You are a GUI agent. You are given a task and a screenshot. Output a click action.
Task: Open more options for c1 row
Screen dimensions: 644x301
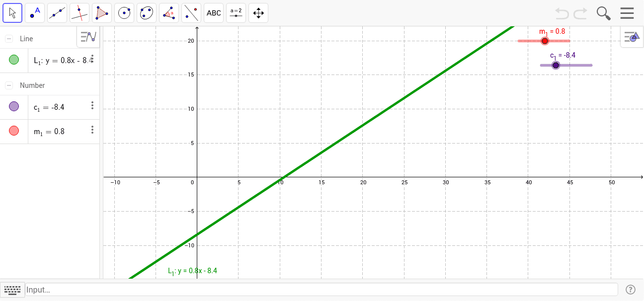pos(92,105)
